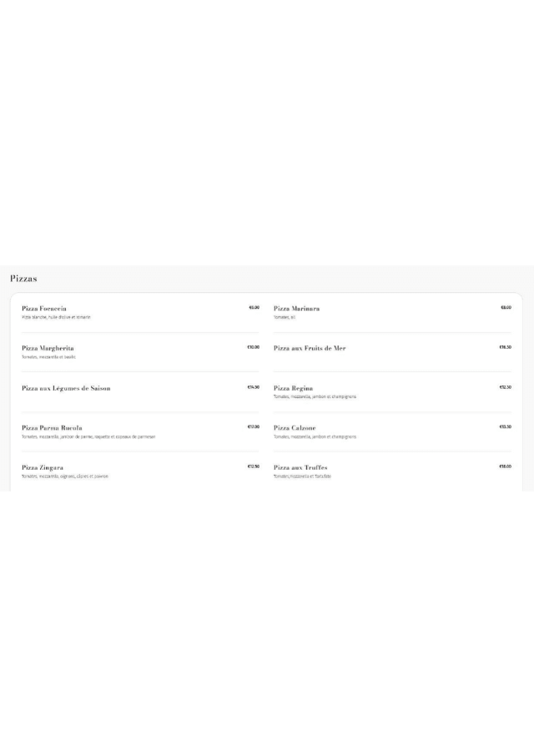Open the Pizza Regina entry
This screenshot has width=534, height=756.
pos(293,388)
